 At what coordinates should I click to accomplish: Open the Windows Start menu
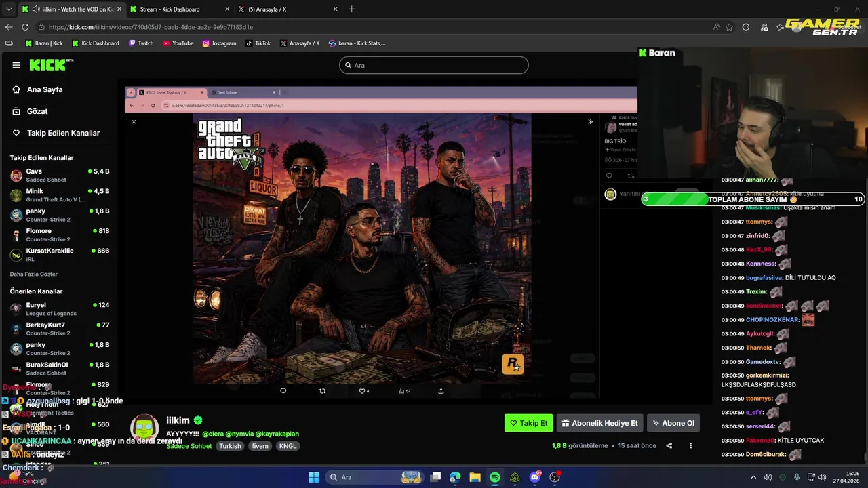[x=314, y=477]
